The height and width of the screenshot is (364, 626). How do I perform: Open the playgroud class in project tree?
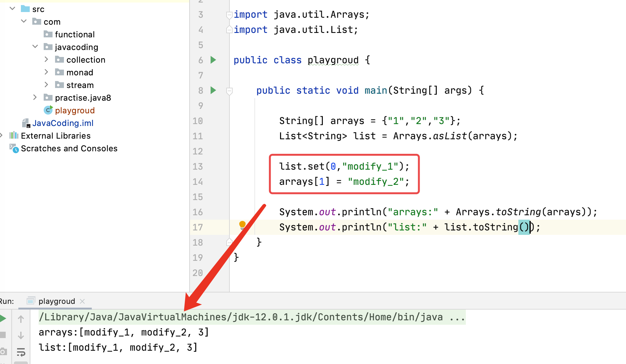pyautogui.click(x=74, y=110)
